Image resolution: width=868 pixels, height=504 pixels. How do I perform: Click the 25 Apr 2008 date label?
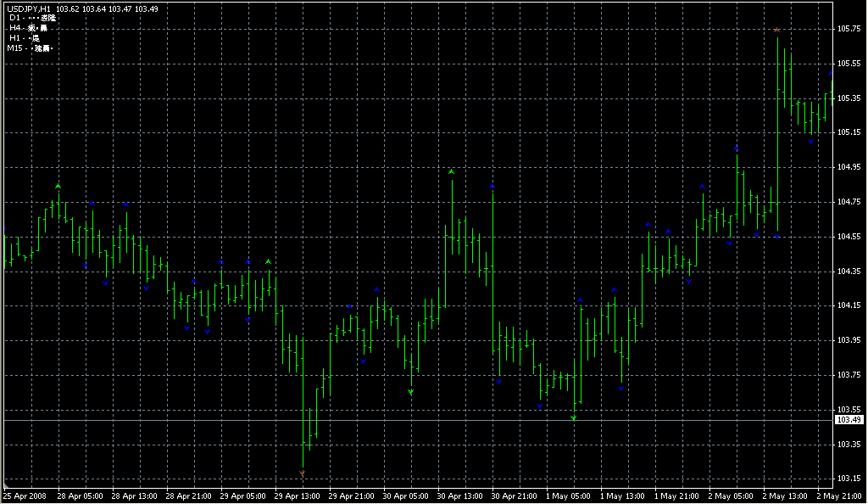pos(24,496)
